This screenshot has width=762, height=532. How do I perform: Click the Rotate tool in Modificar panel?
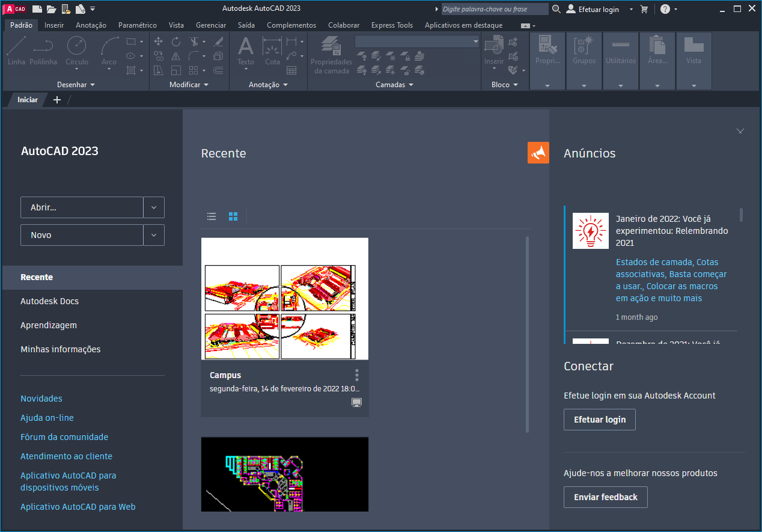pyautogui.click(x=176, y=41)
